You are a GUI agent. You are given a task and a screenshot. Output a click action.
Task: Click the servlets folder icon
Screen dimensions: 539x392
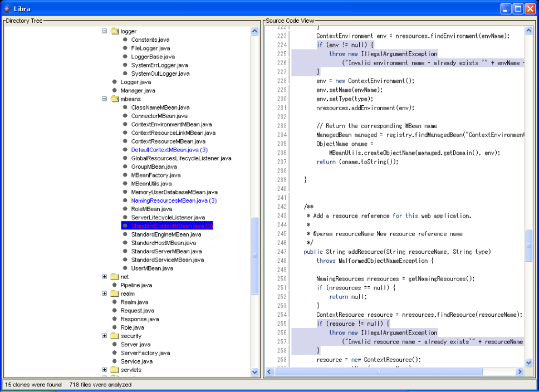coord(115,370)
